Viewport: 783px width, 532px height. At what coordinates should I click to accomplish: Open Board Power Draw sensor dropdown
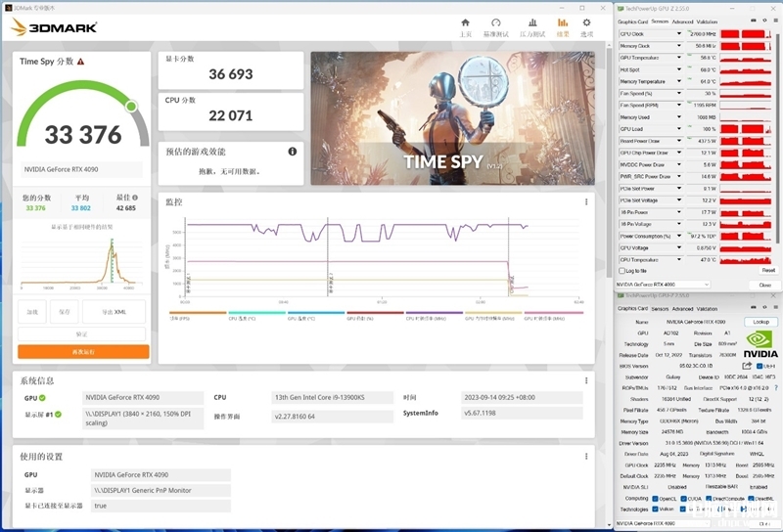679,141
